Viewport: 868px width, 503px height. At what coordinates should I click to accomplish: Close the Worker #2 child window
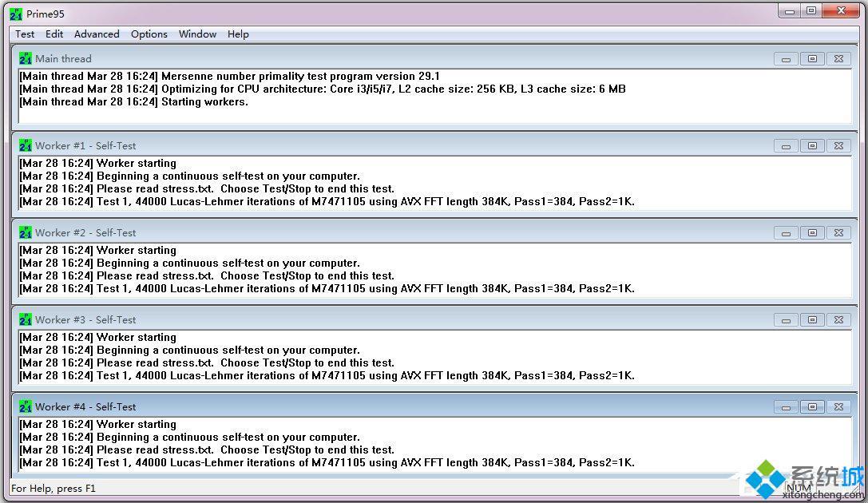tap(838, 233)
